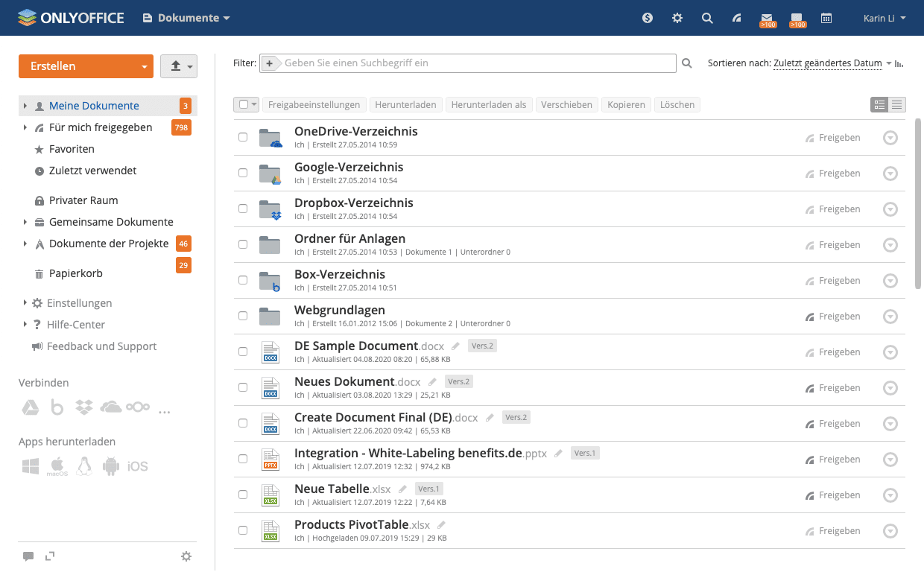Open Feedback und Support
Image resolution: width=924 pixels, height=572 pixels.
point(101,346)
